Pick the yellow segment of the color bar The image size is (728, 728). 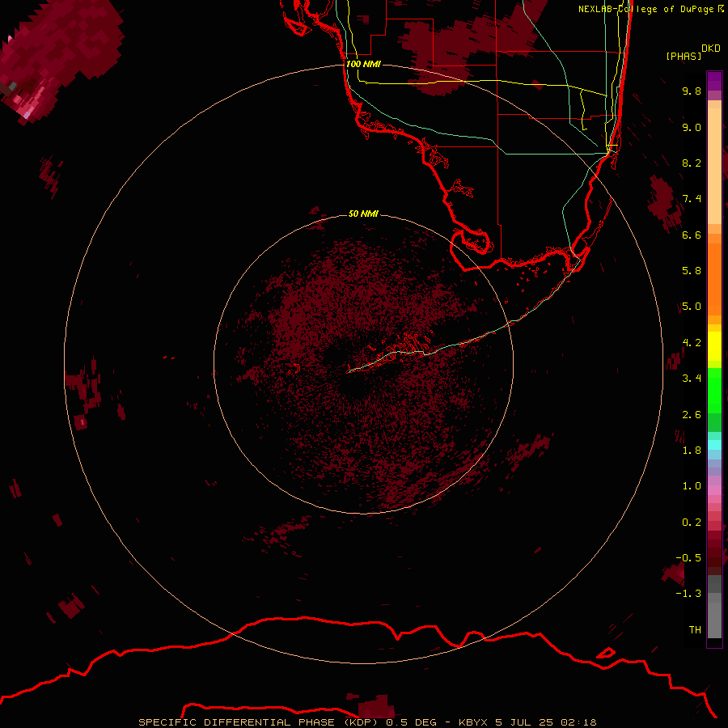click(714, 346)
